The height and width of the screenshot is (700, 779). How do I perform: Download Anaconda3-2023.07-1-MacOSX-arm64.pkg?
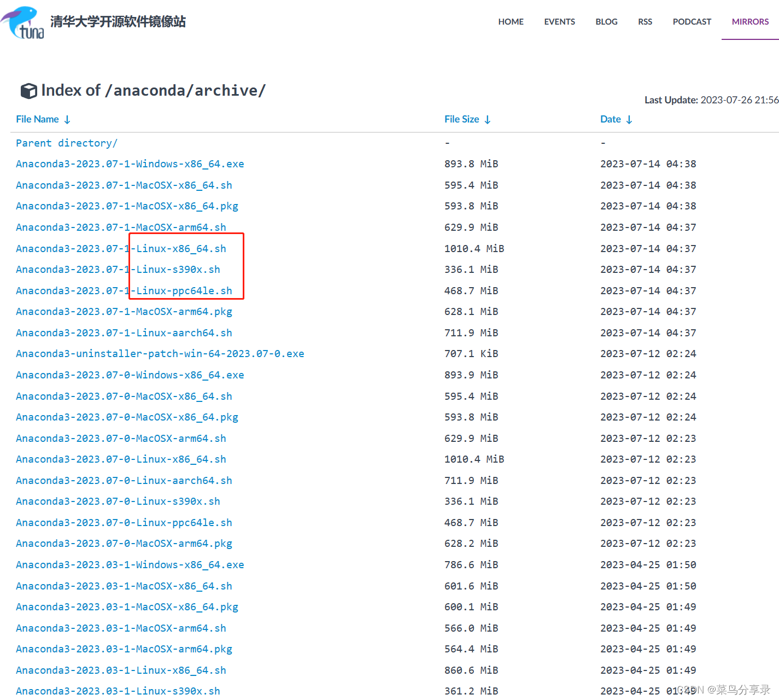point(124,312)
